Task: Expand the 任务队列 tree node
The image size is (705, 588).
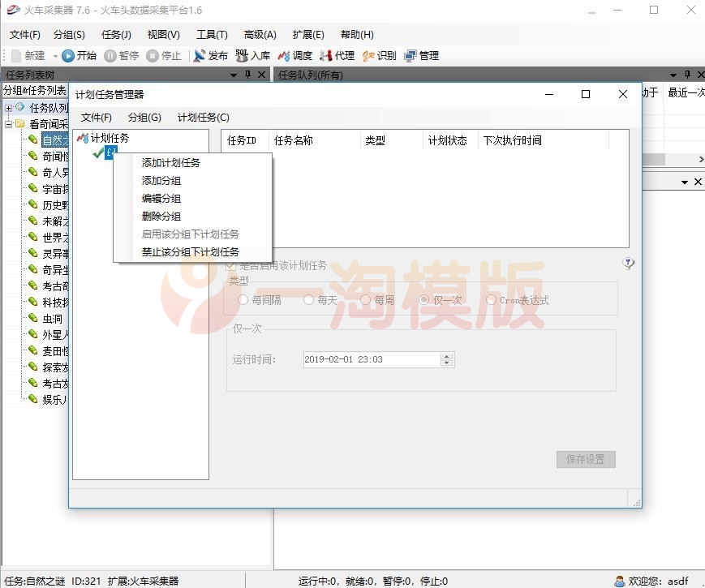Action: tap(8, 108)
